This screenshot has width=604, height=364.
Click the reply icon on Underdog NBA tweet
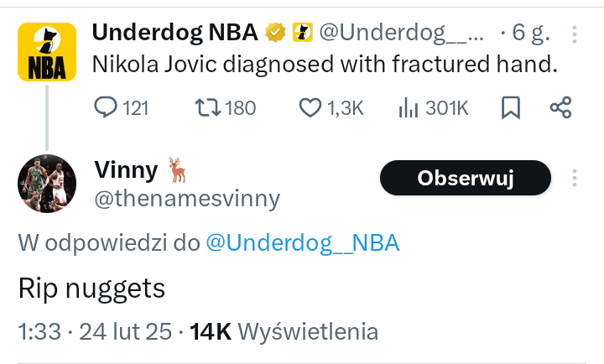coord(105,107)
